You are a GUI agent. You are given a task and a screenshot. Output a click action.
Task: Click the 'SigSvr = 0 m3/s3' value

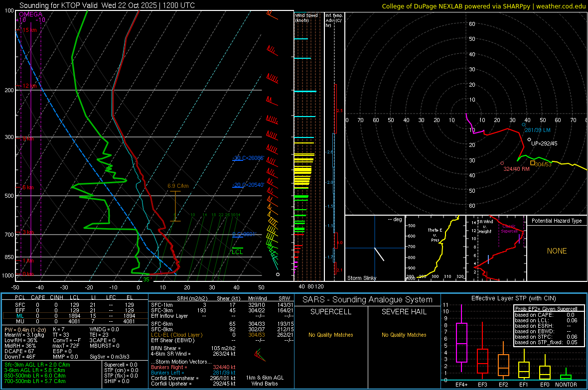(110, 357)
